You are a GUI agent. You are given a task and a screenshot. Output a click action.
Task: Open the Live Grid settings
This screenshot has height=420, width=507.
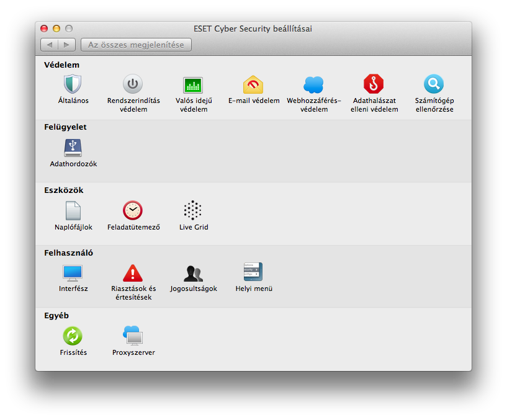point(193,211)
